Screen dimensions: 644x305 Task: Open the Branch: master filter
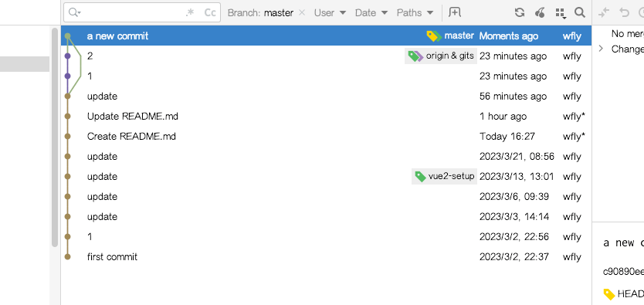point(260,12)
